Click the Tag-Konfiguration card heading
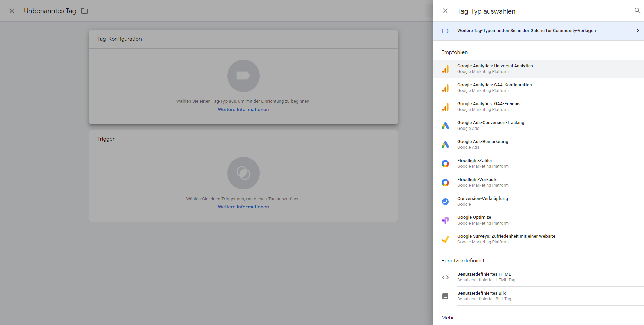The width and height of the screenshot is (644, 325). point(120,39)
